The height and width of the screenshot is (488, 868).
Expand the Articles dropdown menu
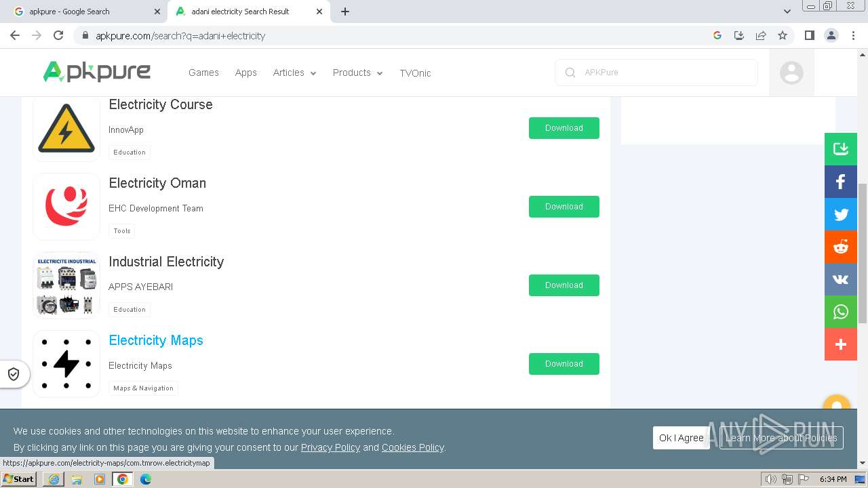pos(294,73)
